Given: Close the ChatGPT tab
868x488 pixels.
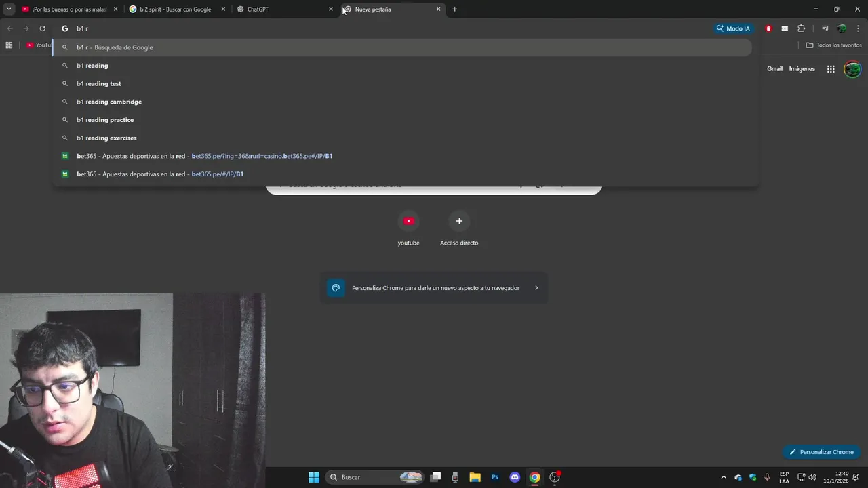Looking at the screenshot, I should (331, 9).
